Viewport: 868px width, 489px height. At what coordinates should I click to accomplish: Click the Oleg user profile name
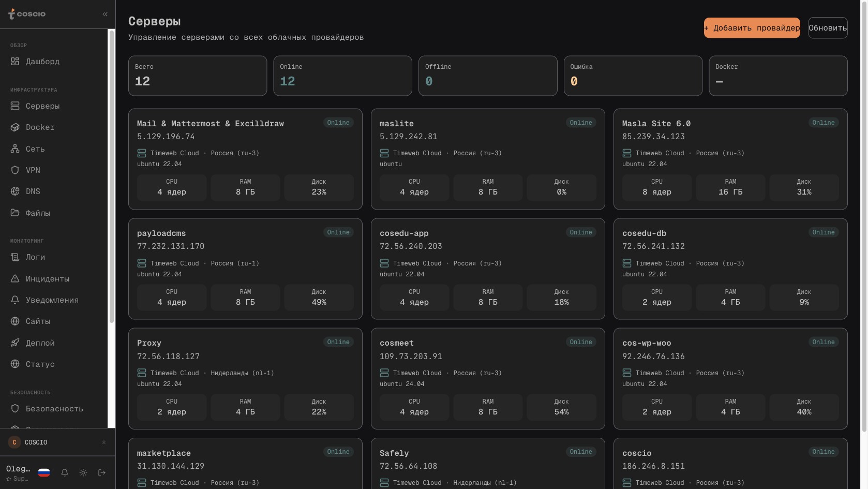[18, 469]
